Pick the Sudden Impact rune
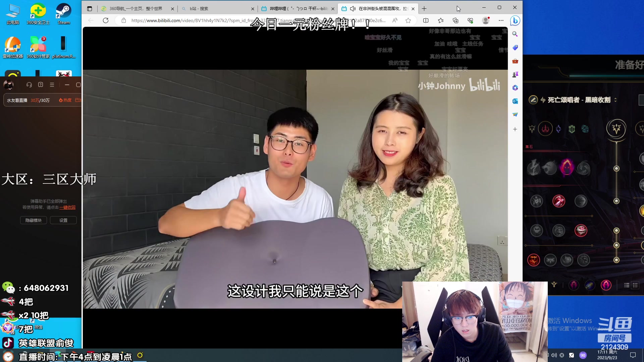 coord(581,201)
